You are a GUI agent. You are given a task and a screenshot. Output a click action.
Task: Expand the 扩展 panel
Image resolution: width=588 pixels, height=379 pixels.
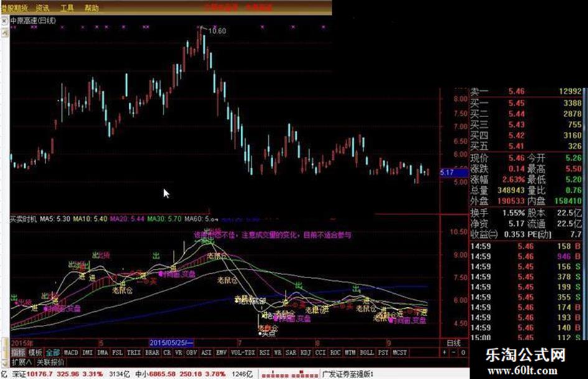click(x=22, y=362)
